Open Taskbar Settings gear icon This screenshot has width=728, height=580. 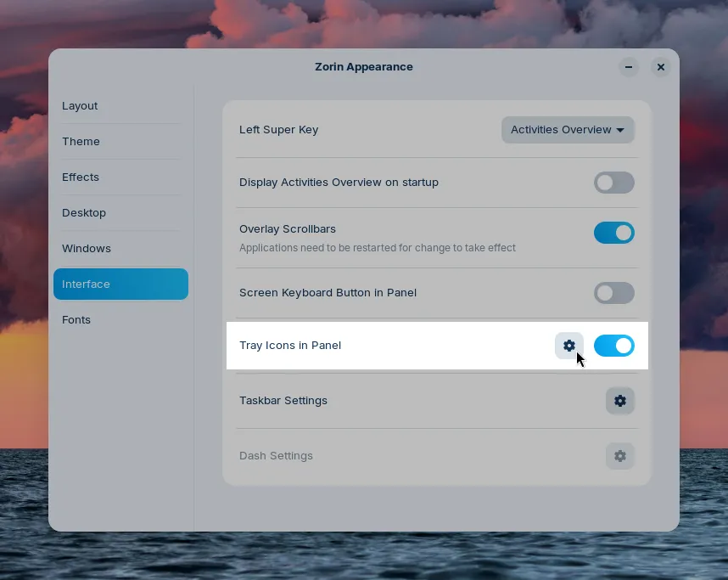click(x=619, y=400)
